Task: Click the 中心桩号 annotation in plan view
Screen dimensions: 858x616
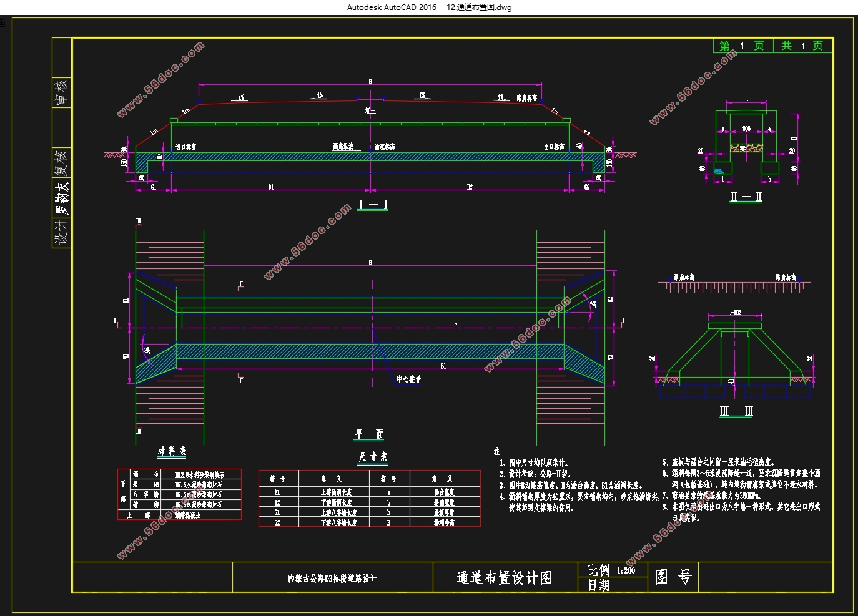Action: pos(408,379)
